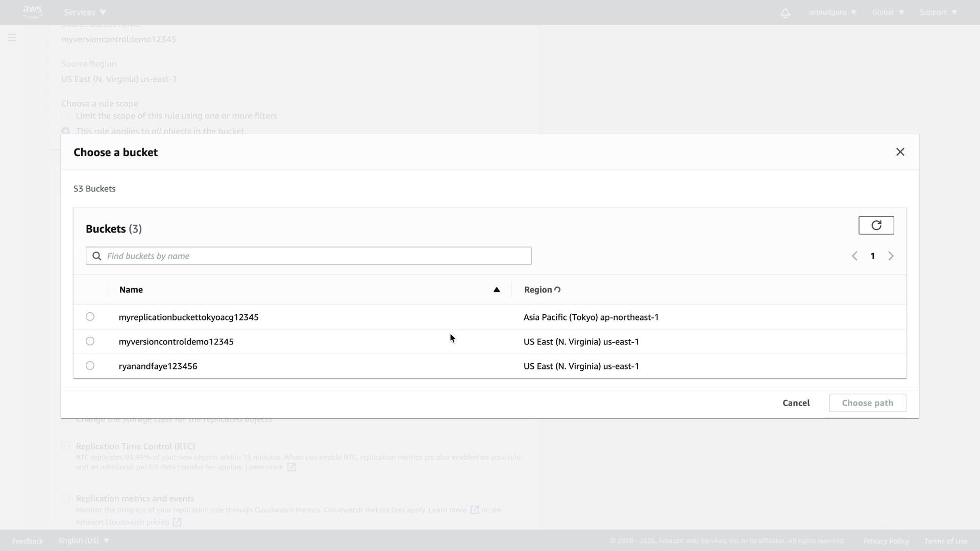The width and height of the screenshot is (980, 551).
Task: Click the search magnifier icon
Action: click(97, 256)
